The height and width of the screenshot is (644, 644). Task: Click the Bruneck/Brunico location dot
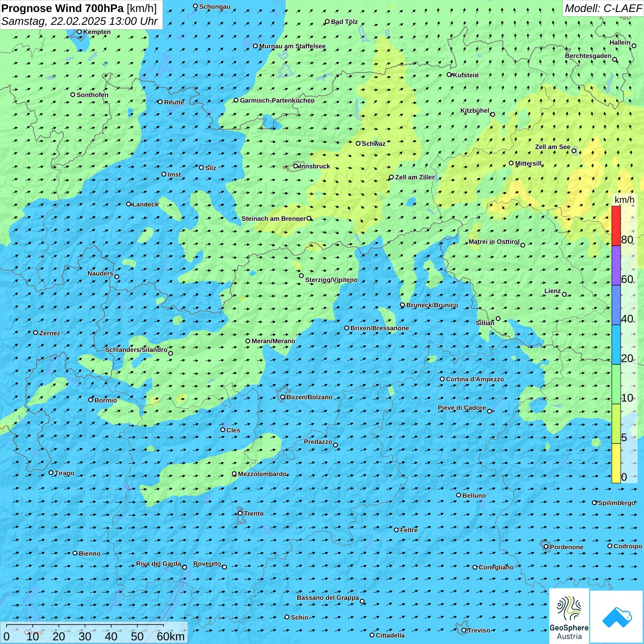[x=402, y=305]
